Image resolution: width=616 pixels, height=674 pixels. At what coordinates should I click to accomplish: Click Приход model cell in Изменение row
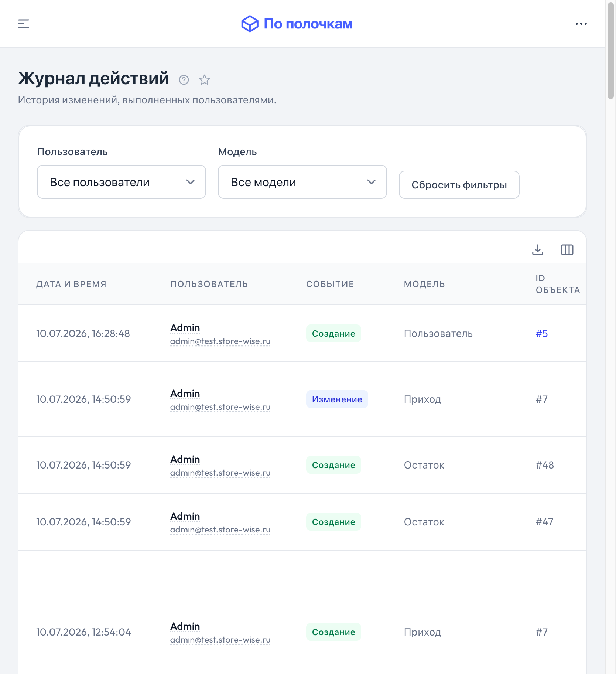pos(422,399)
